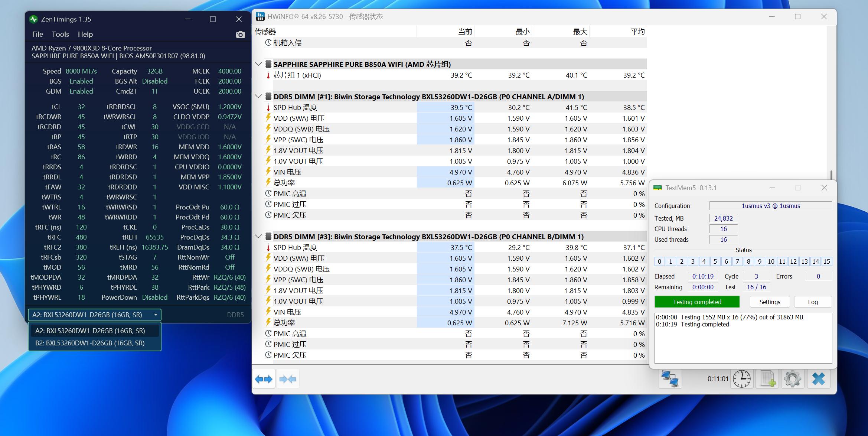Select the DIMM #1 总功率 row label
Image resolution: width=868 pixels, height=436 pixels.
click(284, 183)
